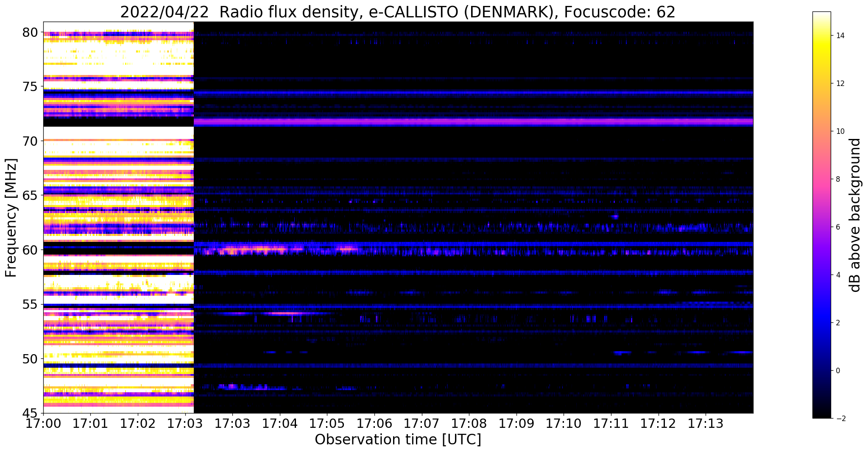Click the 'dB above background' colorbar label
The width and height of the screenshot is (868, 452).
[855, 215]
